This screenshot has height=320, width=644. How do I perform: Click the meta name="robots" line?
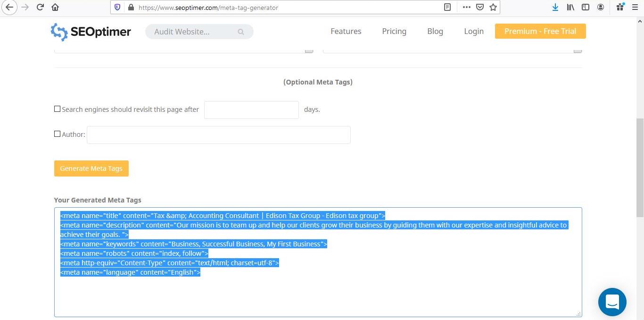[x=134, y=253]
